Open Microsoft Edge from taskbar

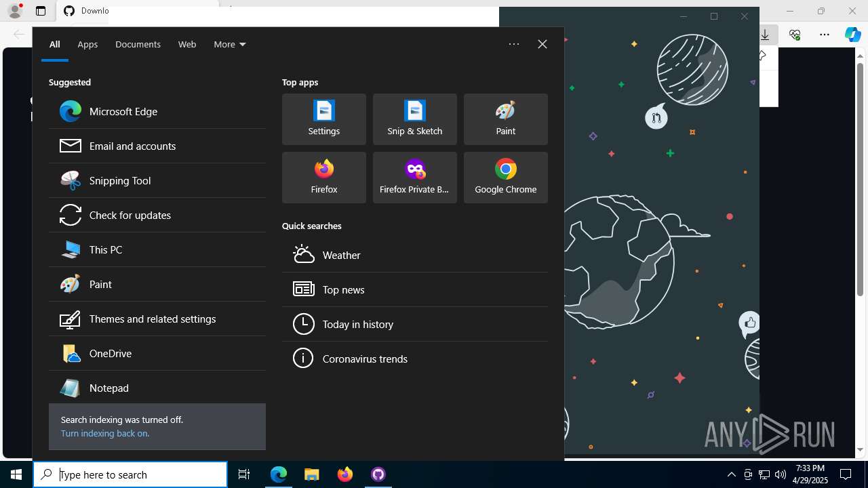click(x=279, y=474)
